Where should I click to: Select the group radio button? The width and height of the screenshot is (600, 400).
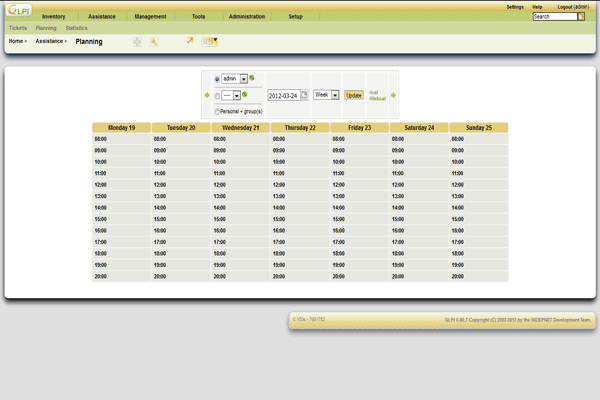217,96
